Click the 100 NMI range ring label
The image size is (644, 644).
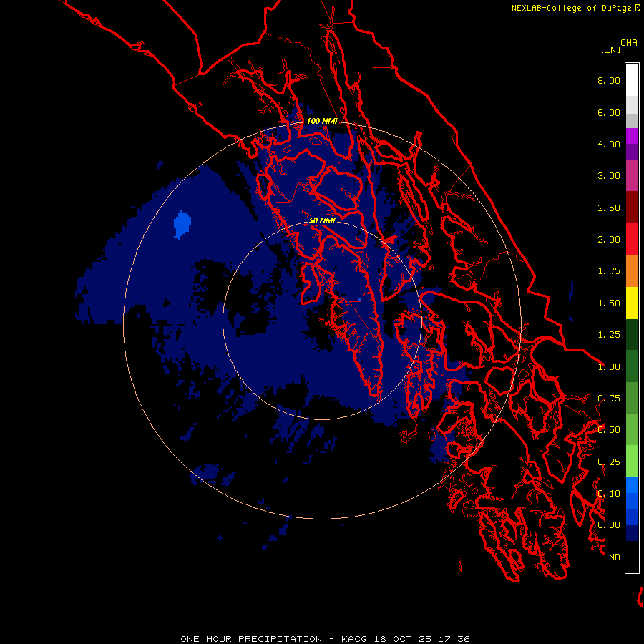[322, 121]
